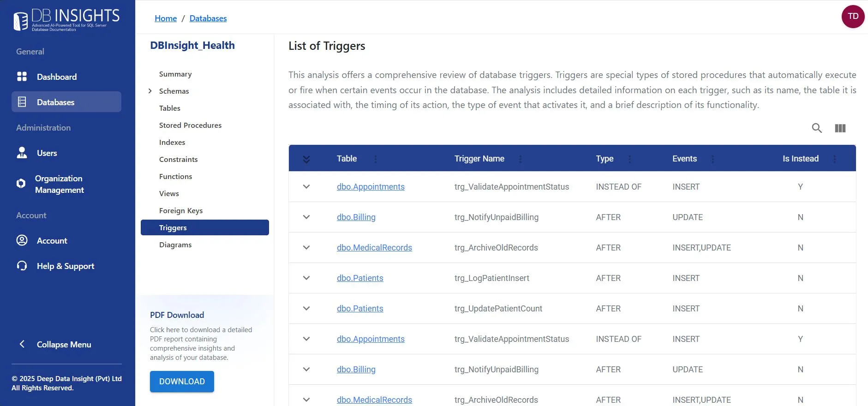Screen dimensions: 868x406
Task: Click the TD user avatar
Action: tap(853, 17)
